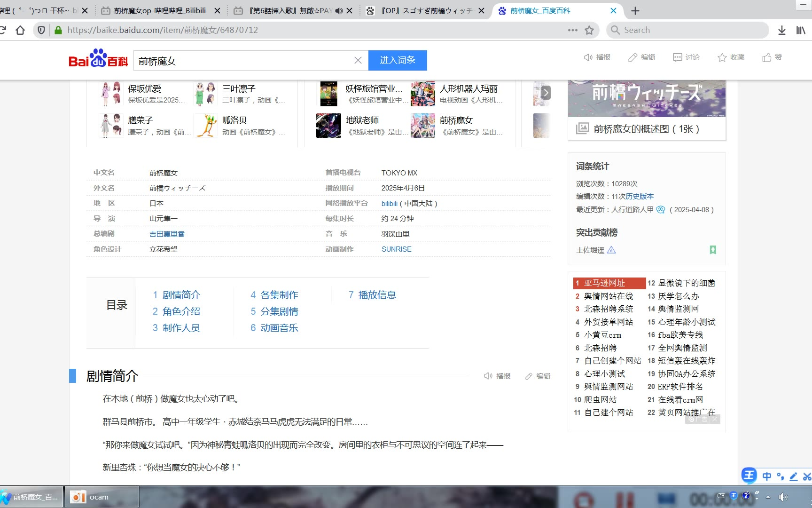The image size is (812, 508).
Task: Click the green badge icon in 突出贡献榜
Action: tap(713, 250)
